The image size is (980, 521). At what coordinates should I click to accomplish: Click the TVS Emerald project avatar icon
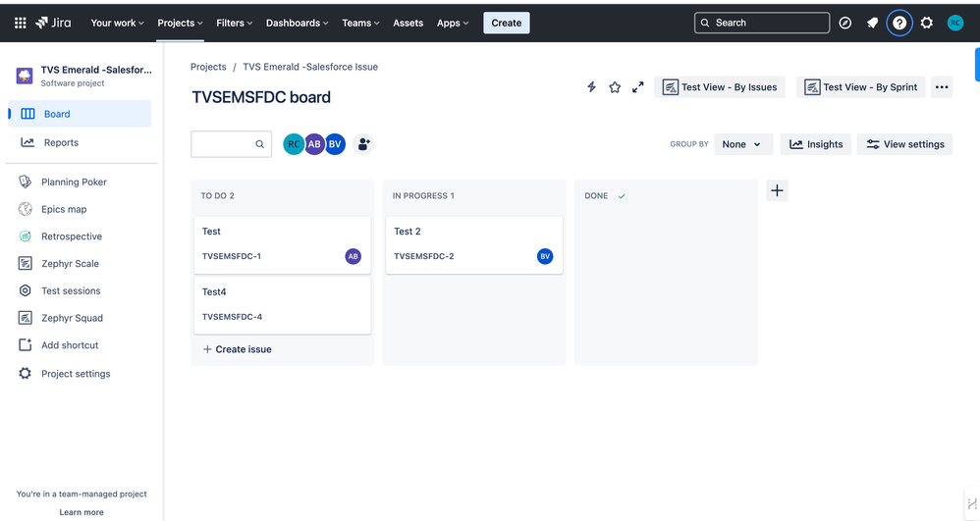[x=25, y=76]
